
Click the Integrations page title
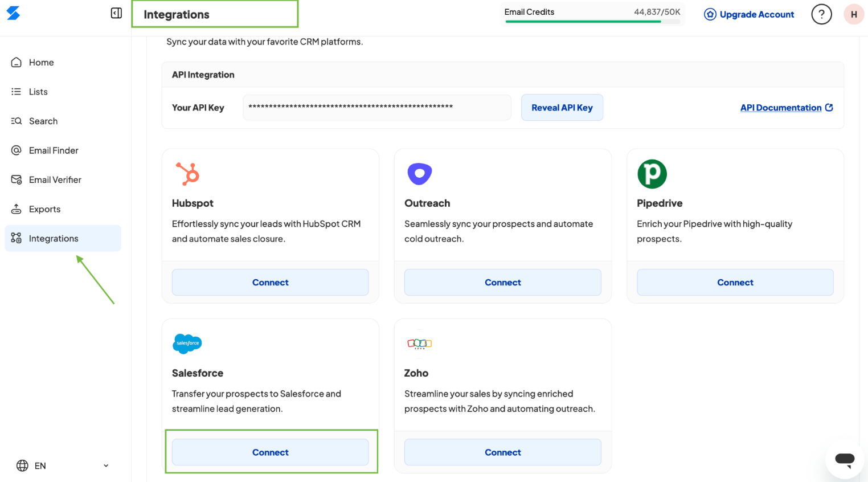pyautogui.click(x=177, y=15)
